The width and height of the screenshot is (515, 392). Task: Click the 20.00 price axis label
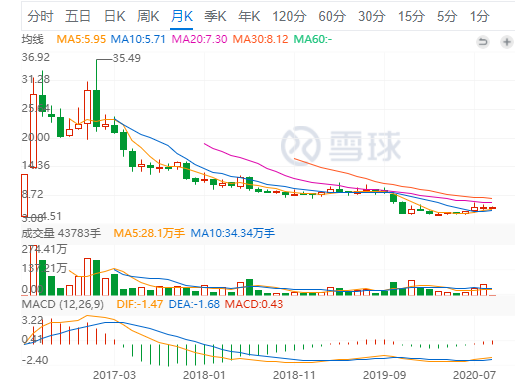click(36, 137)
